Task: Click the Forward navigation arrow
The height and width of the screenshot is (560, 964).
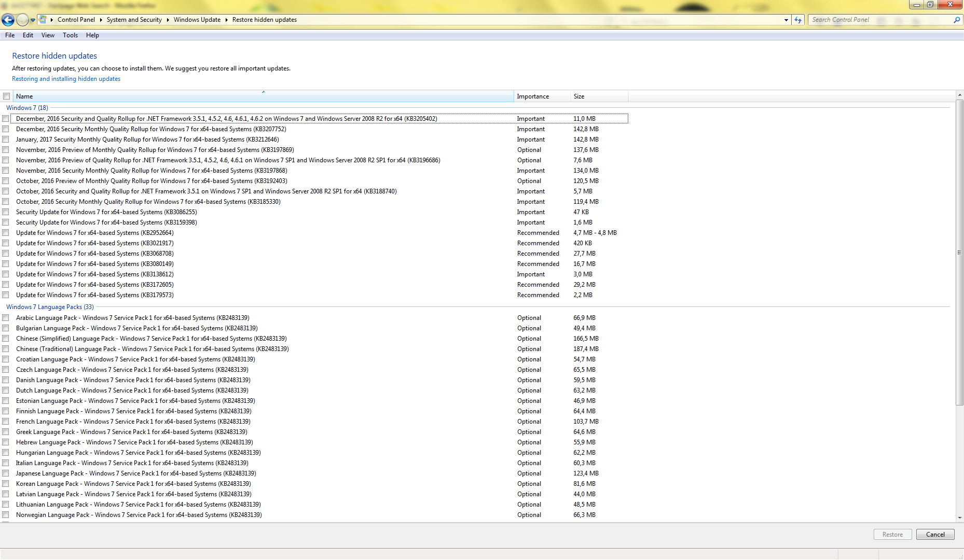Action: click(x=22, y=20)
